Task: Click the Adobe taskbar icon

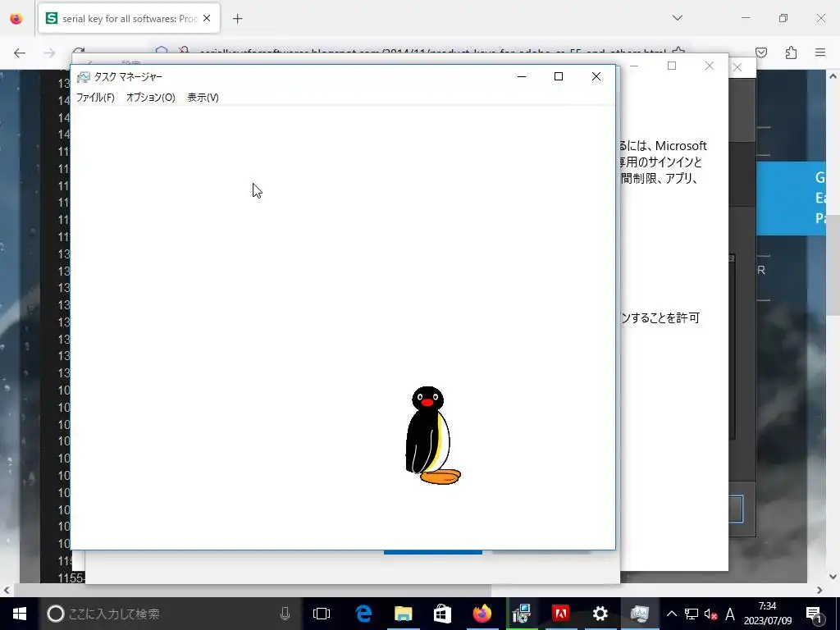Action: point(561,614)
